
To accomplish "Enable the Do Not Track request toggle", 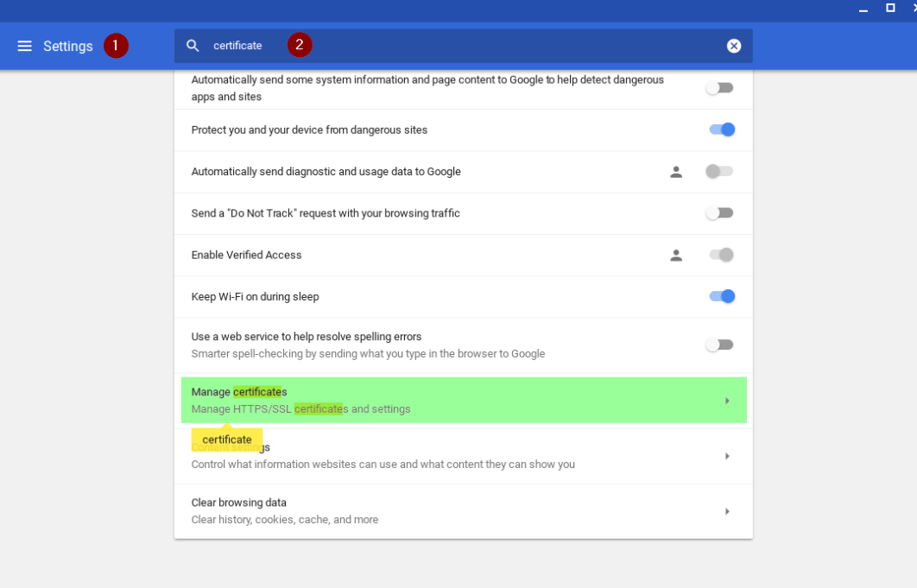I will [x=719, y=212].
